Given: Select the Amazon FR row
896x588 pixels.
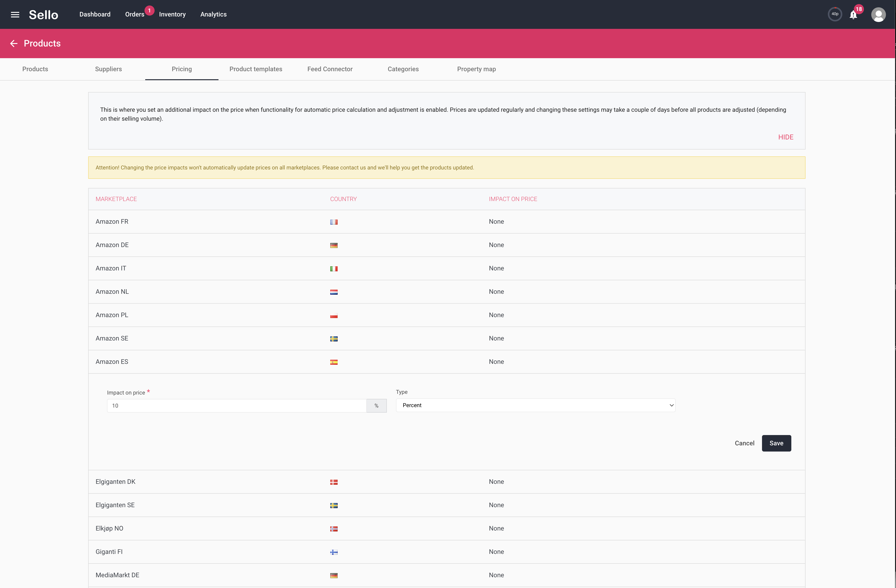Looking at the screenshot, I should point(446,222).
